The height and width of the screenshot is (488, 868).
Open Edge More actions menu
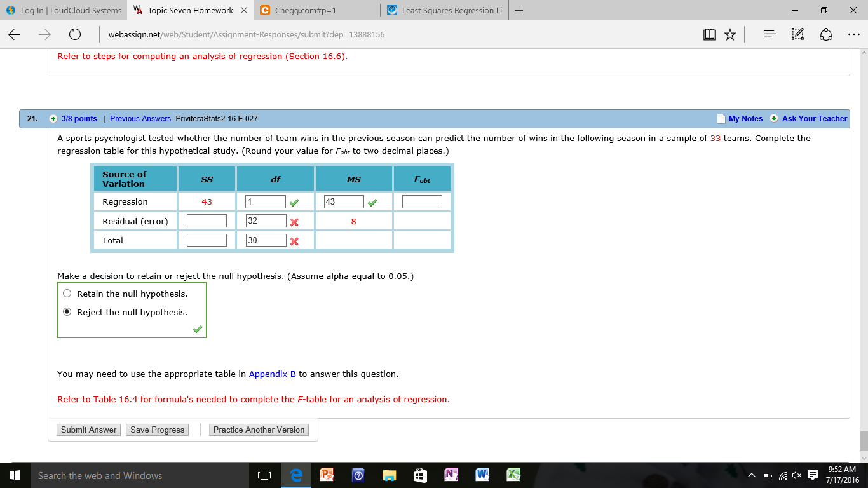(853, 35)
